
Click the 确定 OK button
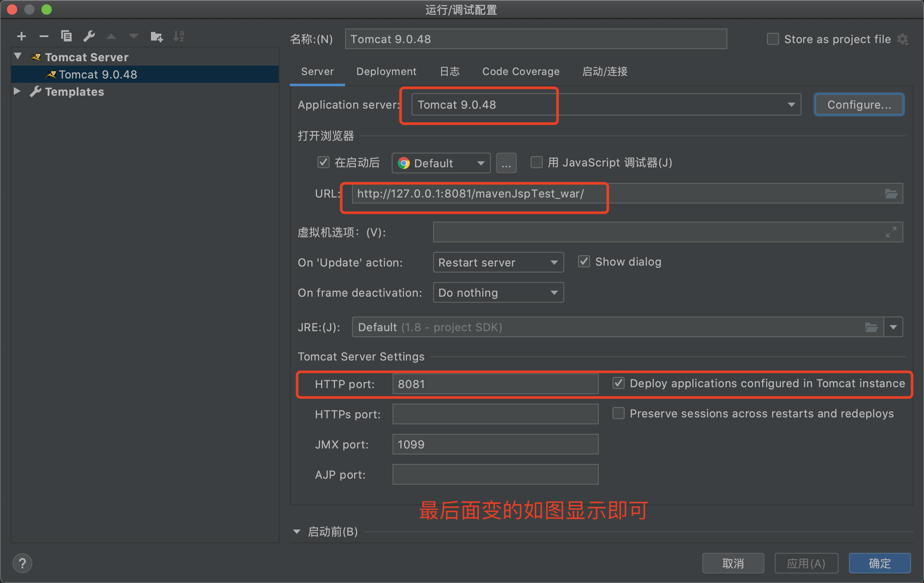point(880,563)
